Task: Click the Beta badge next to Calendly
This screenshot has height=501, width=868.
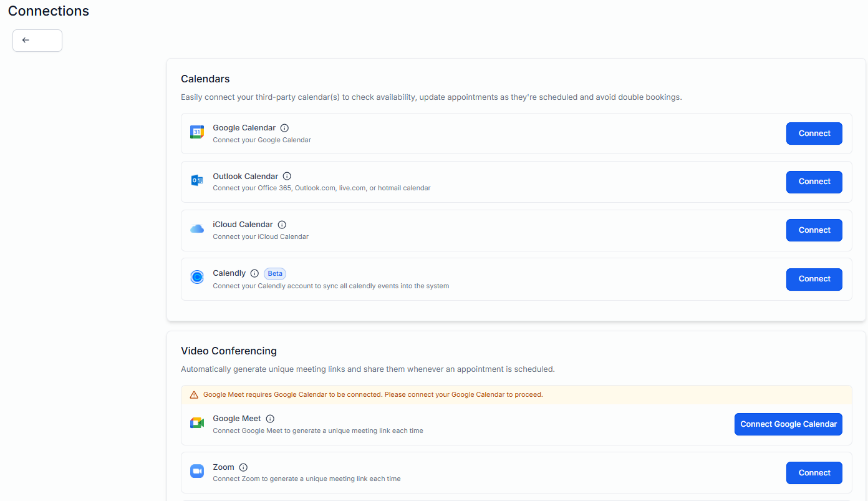Action: (275, 273)
